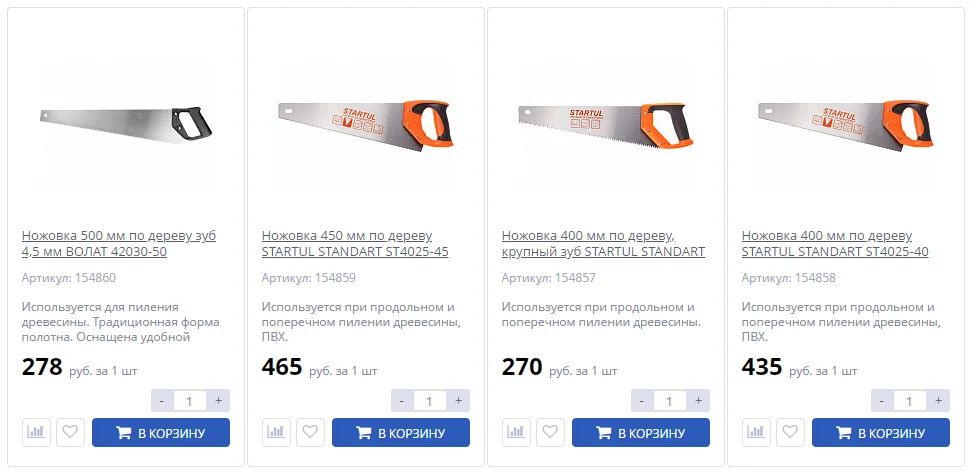Screen dimensions: 972x474
Task: Increase quantity of 270 руб saw
Action: tap(698, 401)
